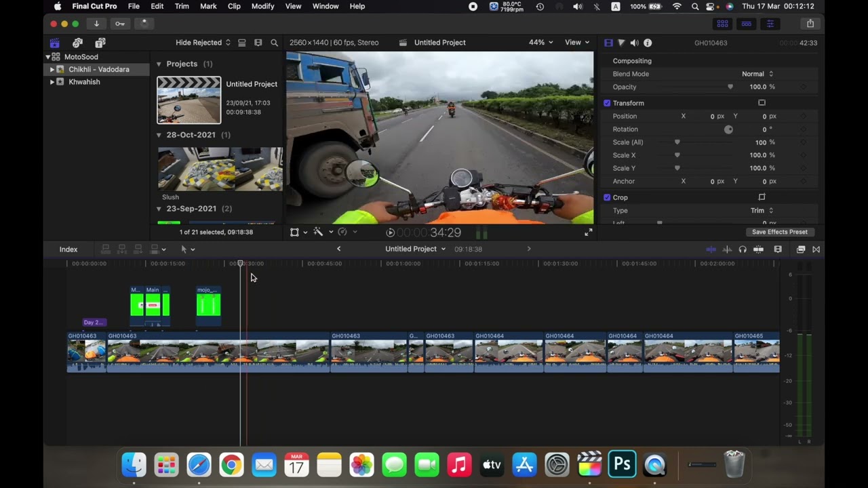Disable the Transform checkbox
The width and height of the screenshot is (868, 488).
coord(607,103)
